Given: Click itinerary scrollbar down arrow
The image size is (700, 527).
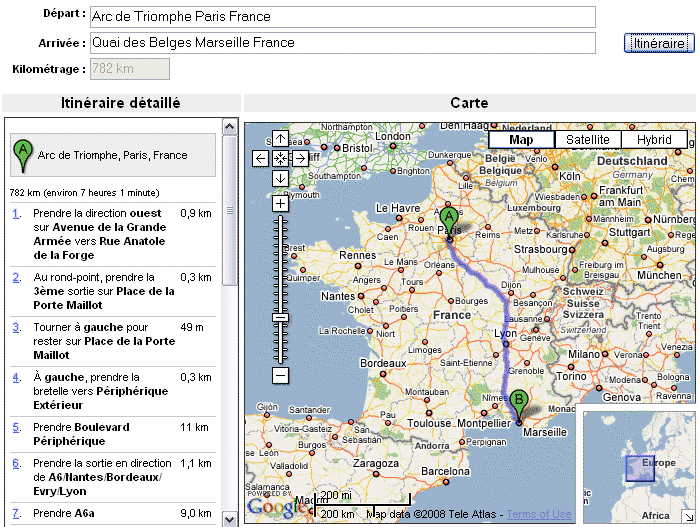Looking at the screenshot, I should point(229,519).
